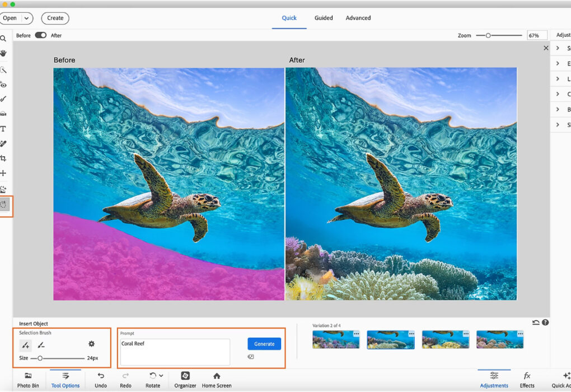Expand the fifth adjustment row chevron

pos(558,109)
